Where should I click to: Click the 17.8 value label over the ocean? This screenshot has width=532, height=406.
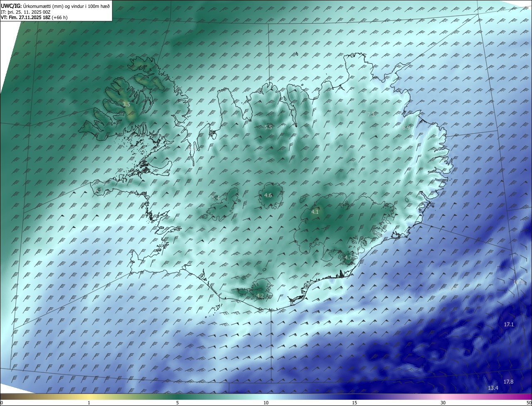click(x=508, y=382)
